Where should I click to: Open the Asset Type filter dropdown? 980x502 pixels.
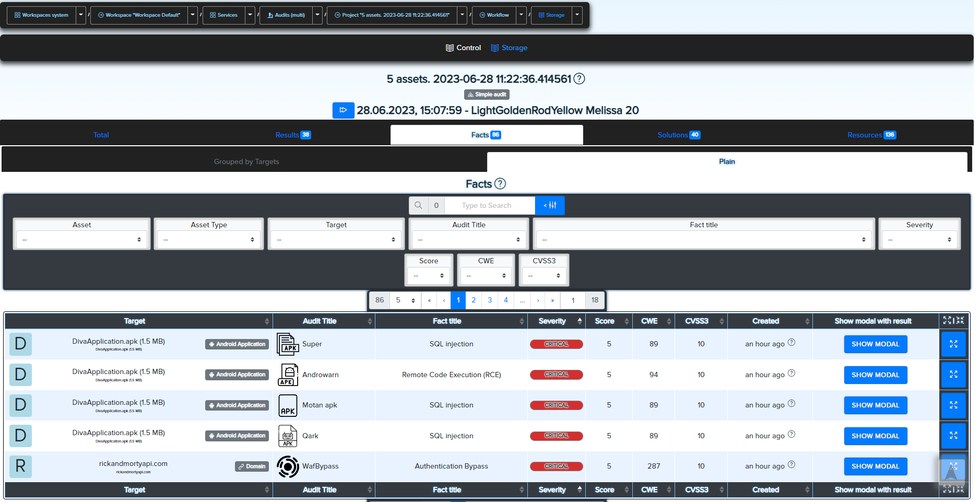coord(209,239)
